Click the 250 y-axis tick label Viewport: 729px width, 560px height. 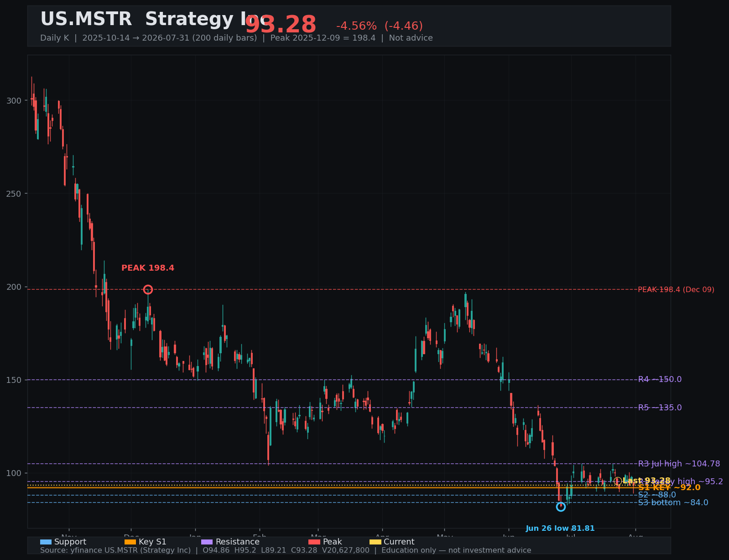14,194
